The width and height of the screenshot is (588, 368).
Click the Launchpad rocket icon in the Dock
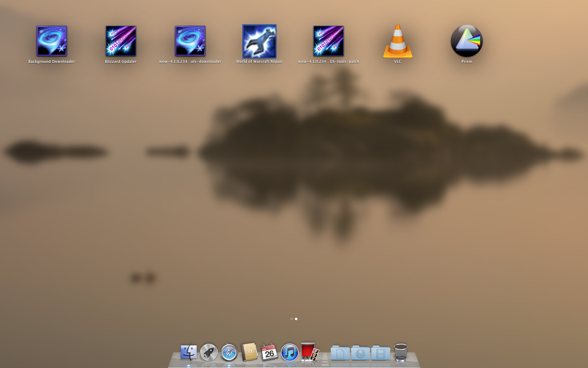[209, 352]
